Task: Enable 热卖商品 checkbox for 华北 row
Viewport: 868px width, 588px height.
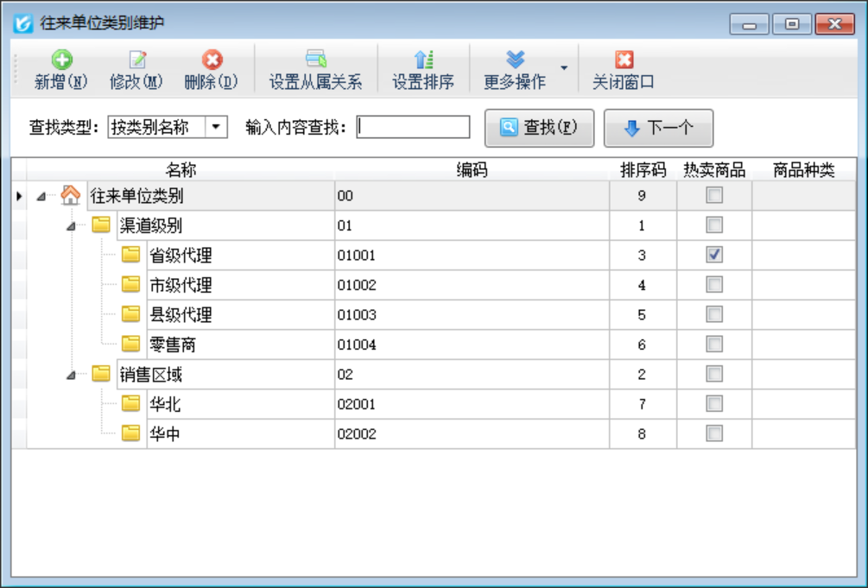Action: pos(714,403)
